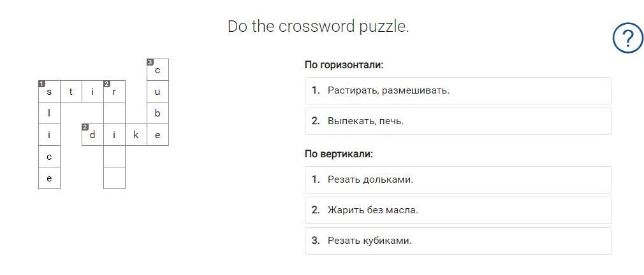Click the 'b' cell in the word cube

coord(157,113)
